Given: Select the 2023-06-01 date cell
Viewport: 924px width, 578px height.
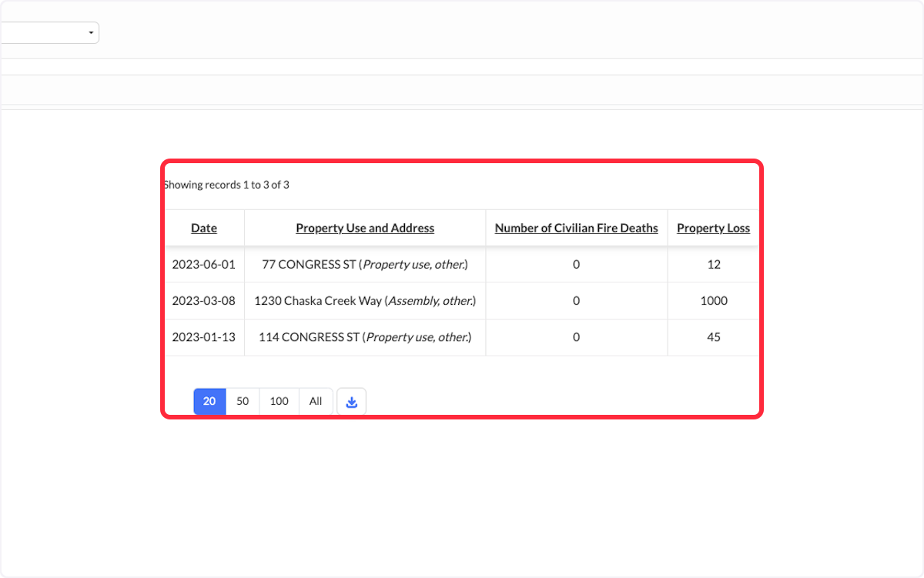Looking at the screenshot, I should tap(204, 264).
